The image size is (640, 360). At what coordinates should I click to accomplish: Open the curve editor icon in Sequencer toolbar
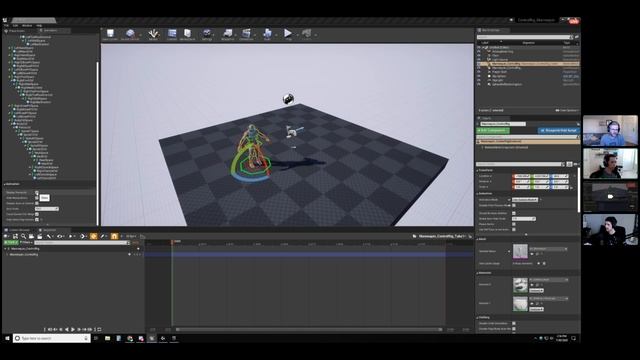tap(142, 236)
